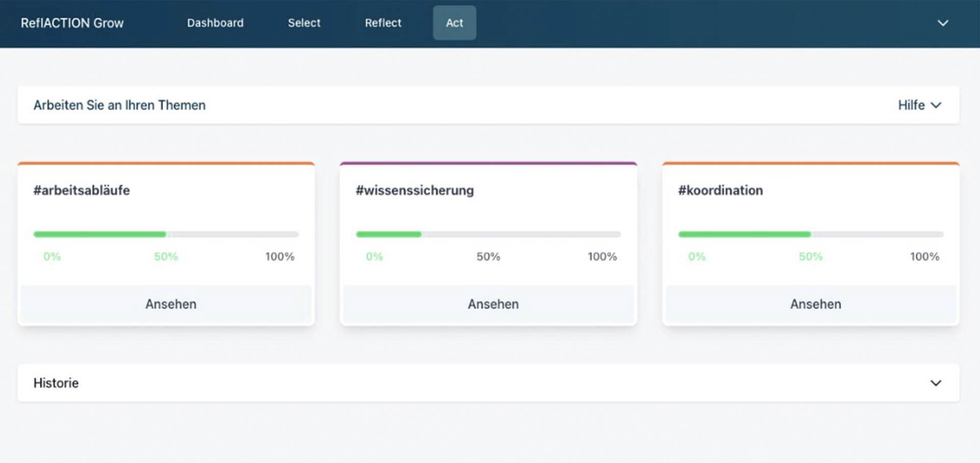Click the #koordination card title
Image resolution: width=980 pixels, height=463 pixels.
[x=720, y=190]
